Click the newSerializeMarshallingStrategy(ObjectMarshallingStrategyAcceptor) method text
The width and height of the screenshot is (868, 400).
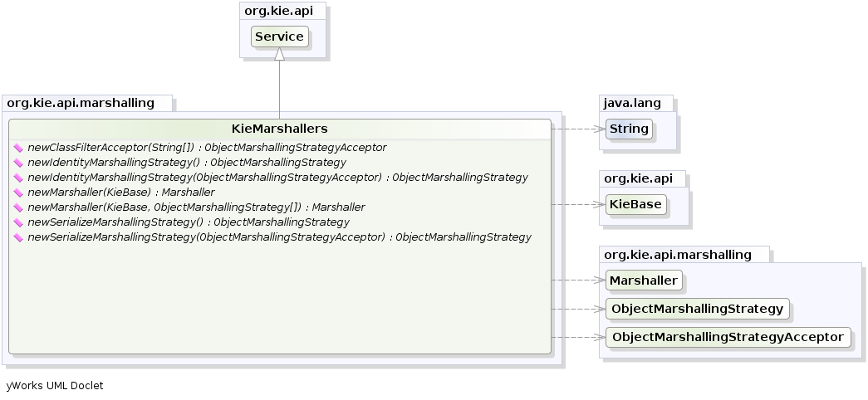[x=279, y=237]
